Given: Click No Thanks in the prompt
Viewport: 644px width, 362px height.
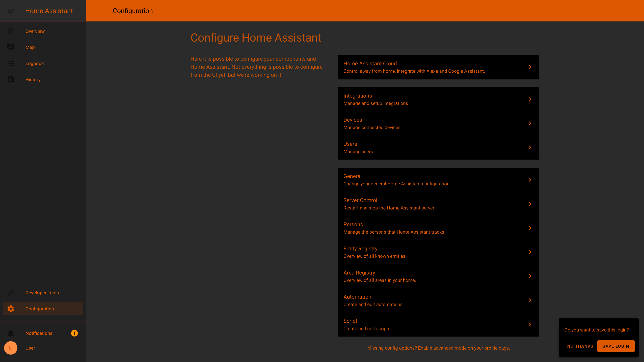Looking at the screenshot, I should click(580, 346).
